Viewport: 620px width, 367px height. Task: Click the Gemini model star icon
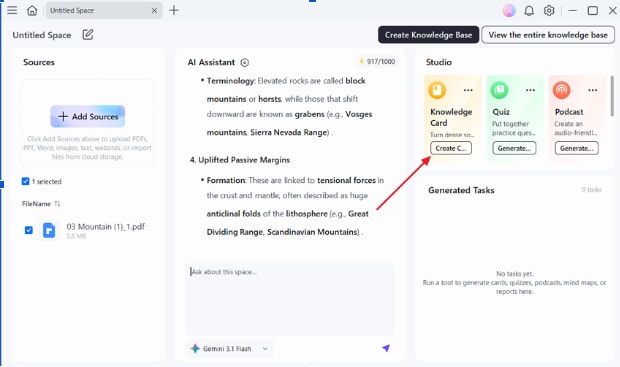pyautogui.click(x=195, y=348)
